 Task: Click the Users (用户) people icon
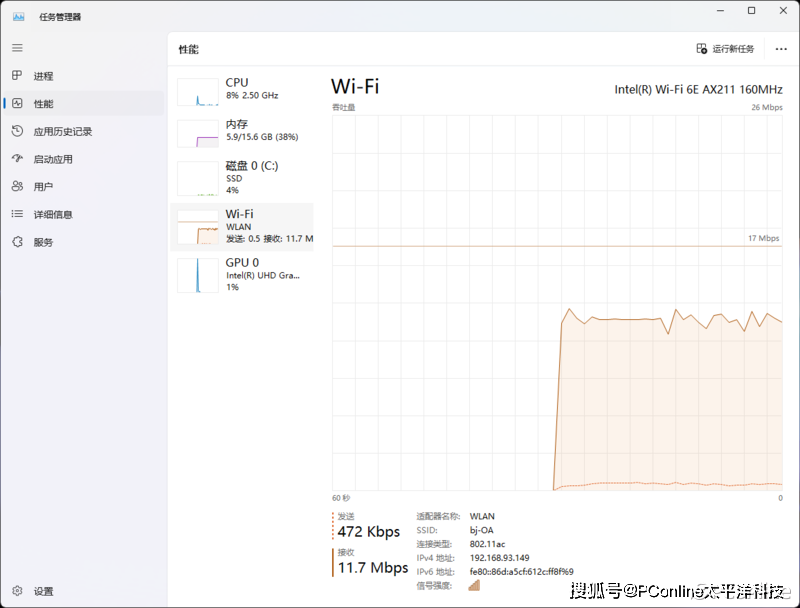pyautogui.click(x=17, y=186)
